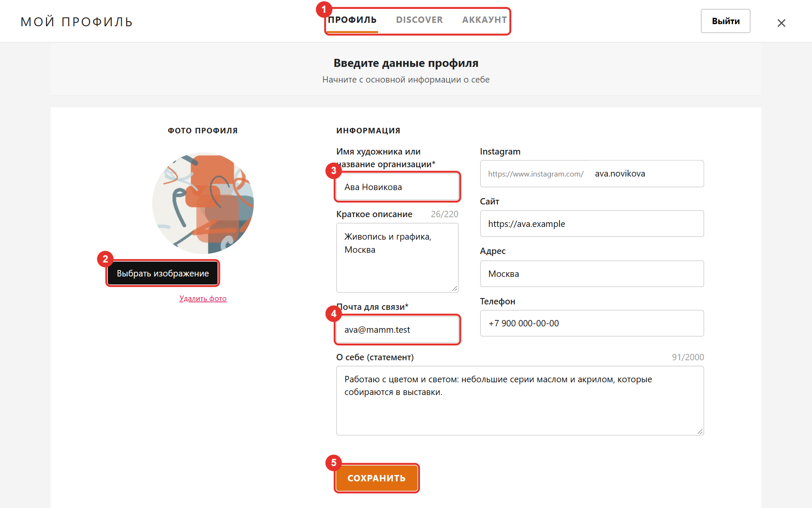The image size is (812, 508).
Task: Click the Адрес field containing Москва
Action: (x=592, y=273)
